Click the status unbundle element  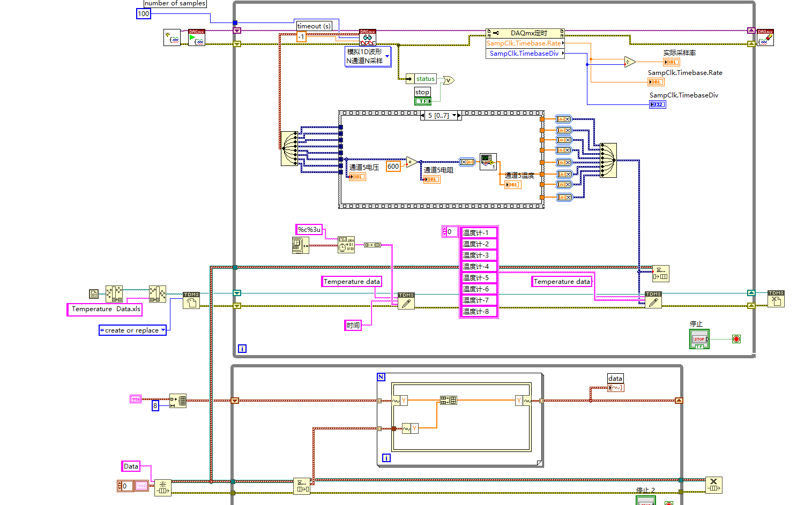tap(422, 79)
